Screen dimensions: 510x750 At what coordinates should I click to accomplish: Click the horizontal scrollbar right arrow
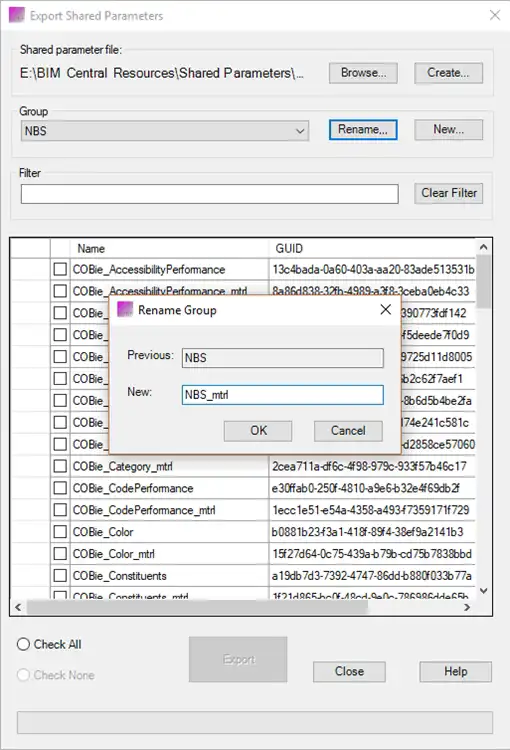point(467,607)
